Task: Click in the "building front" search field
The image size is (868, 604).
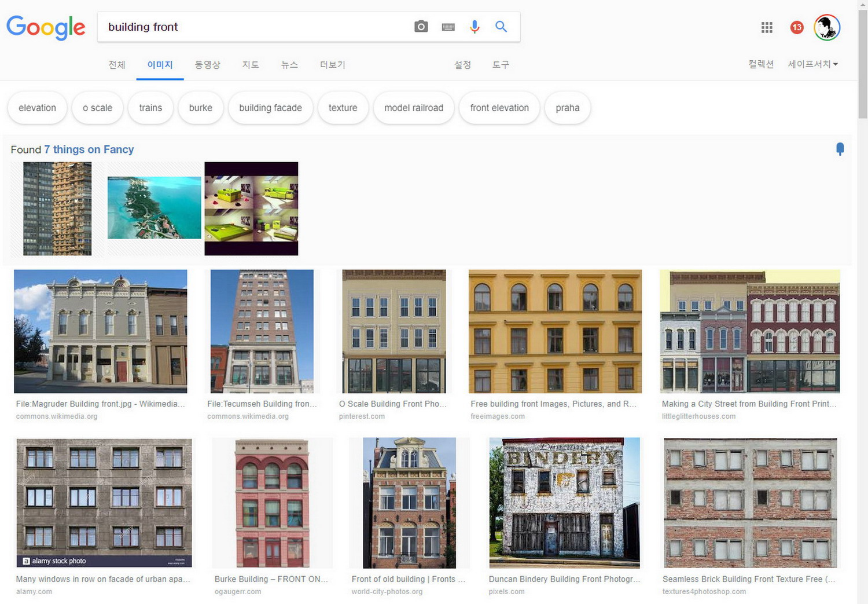Action: tap(255, 27)
